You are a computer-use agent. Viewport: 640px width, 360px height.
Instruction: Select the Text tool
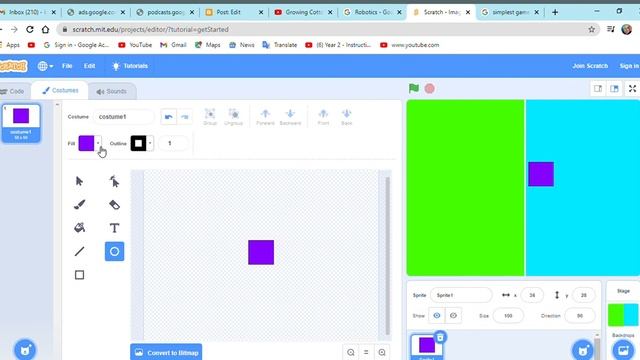114,228
